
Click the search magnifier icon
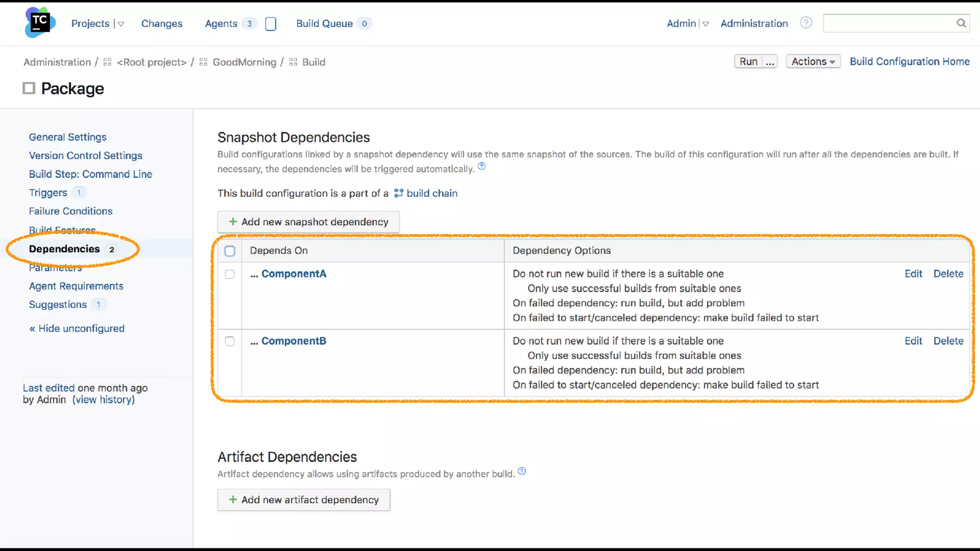pyautogui.click(x=961, y=23)
